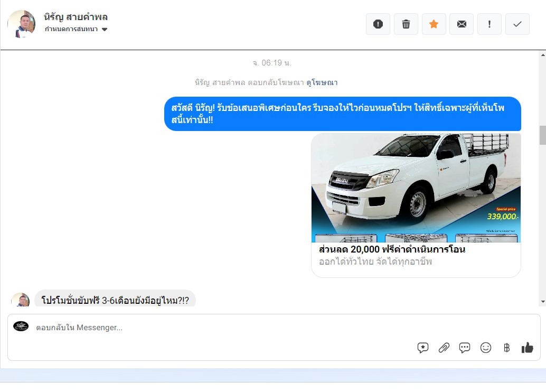Image resolution: width=546 pixels, height=392 pixels.
Task: Mark conversation as unread with envelope icon
Action: (462, 24)
